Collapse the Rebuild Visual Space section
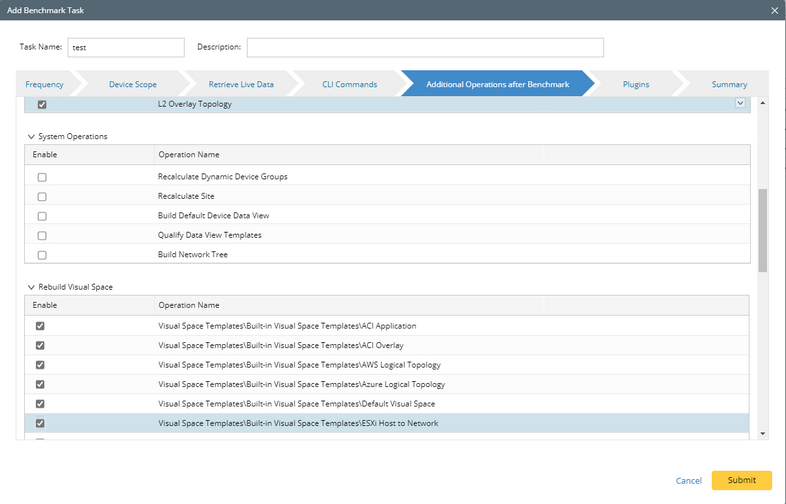The width and height of the screenshot is (786, 504). (31, 287)
